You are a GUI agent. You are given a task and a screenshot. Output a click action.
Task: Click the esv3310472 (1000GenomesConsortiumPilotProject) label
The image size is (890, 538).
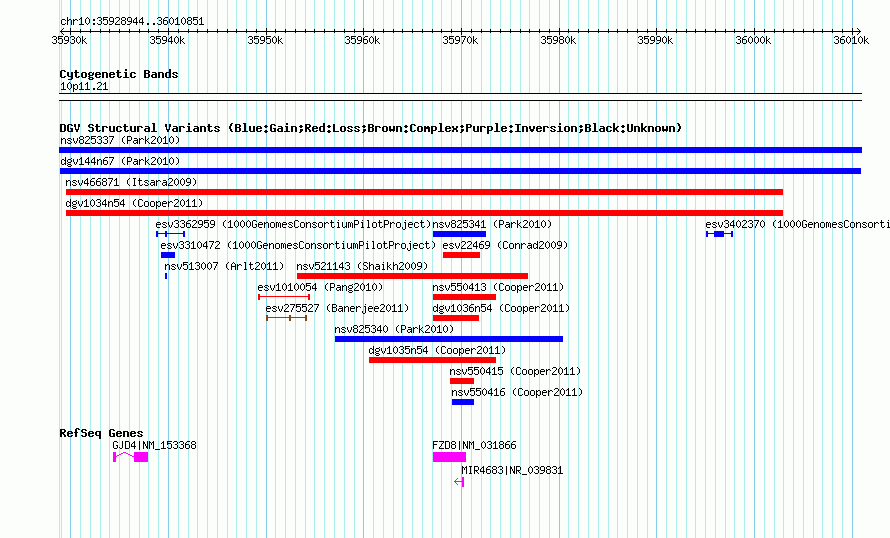tap(298, 245)
